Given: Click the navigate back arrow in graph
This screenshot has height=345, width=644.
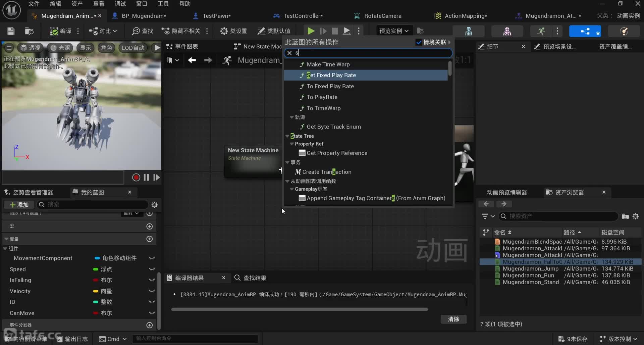Looking at the screenshot, I should [x=192, y=60].
